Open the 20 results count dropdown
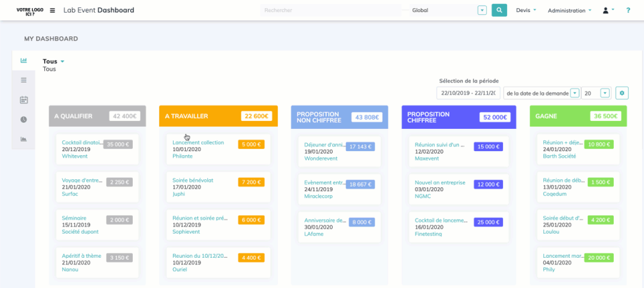The height and width of the screenshot is (288, 644). point(605,93)
